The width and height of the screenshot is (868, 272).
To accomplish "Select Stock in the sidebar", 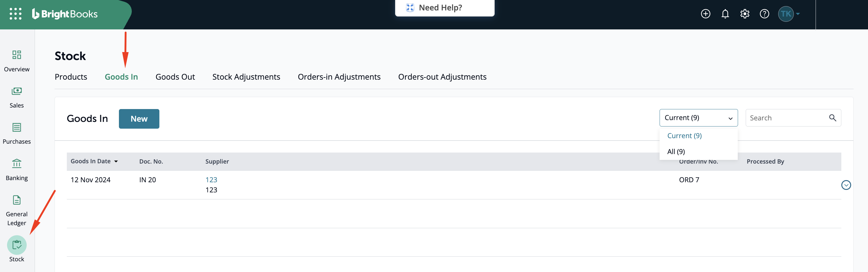I will click(17, 249).
